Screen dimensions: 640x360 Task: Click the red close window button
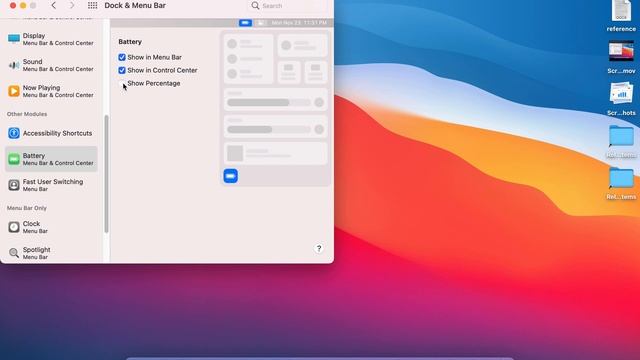click(x=13, y=5)
